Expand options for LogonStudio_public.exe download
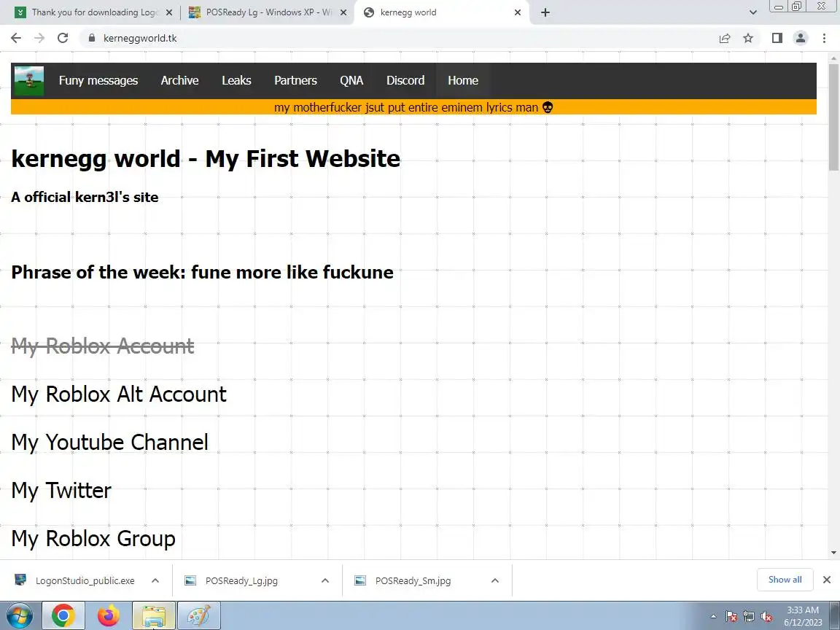Screen dimensions: 840x630 click(x=155, y=580)
